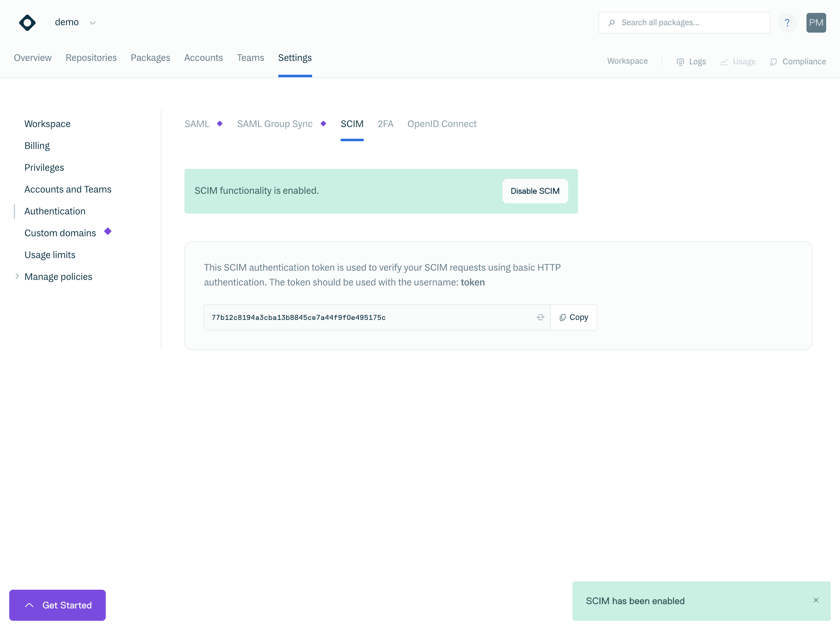Viewport: 840px width, 630px height.
Task: Switch to the 2FA tab
Action: (x=385, y=124)
